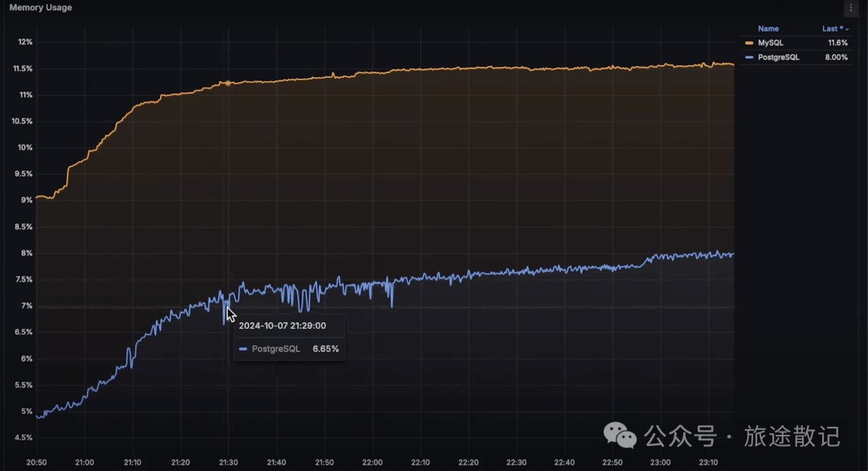This screenshot has width=868, height=471.
Task: Sort legend by Name header
Action: (768, 29)
